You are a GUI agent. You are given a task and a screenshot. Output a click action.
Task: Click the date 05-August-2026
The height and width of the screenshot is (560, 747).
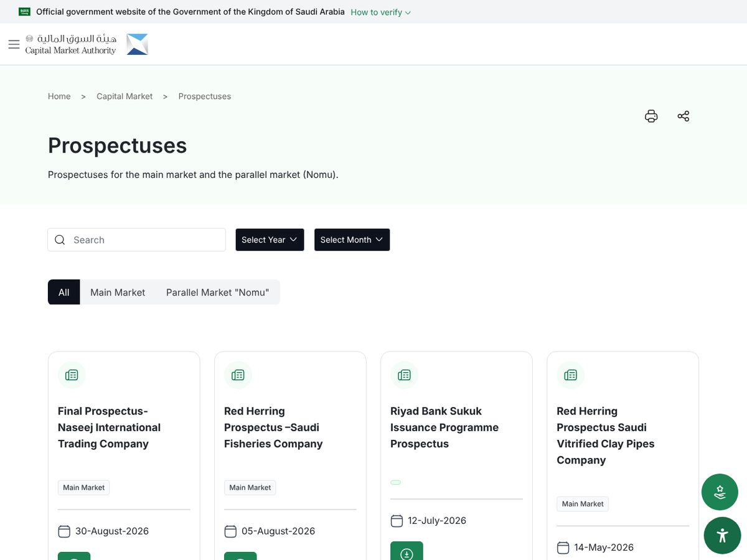click(x=278, y=531)
